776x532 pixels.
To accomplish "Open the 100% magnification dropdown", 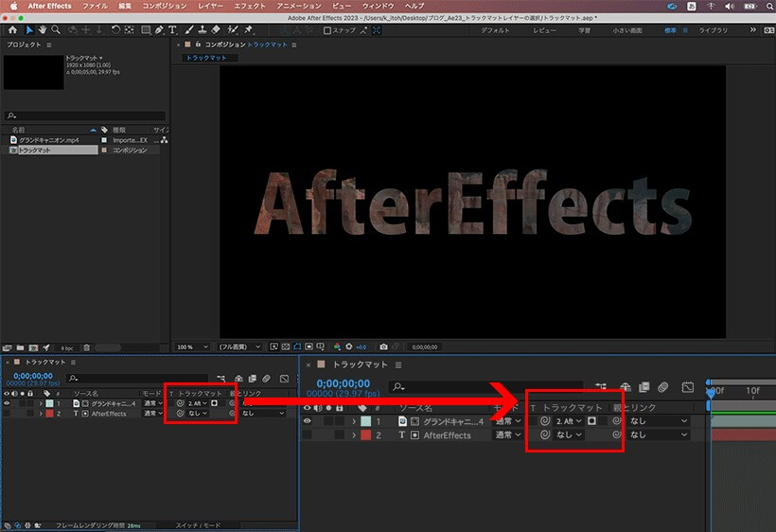I will pos(192,346).
